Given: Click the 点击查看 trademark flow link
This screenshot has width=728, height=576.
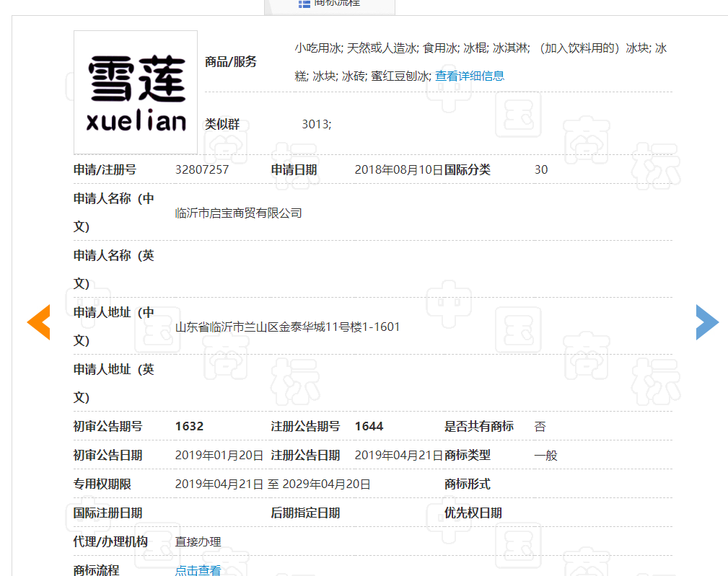Looking at the screenshot, I should tap(198, 570).
